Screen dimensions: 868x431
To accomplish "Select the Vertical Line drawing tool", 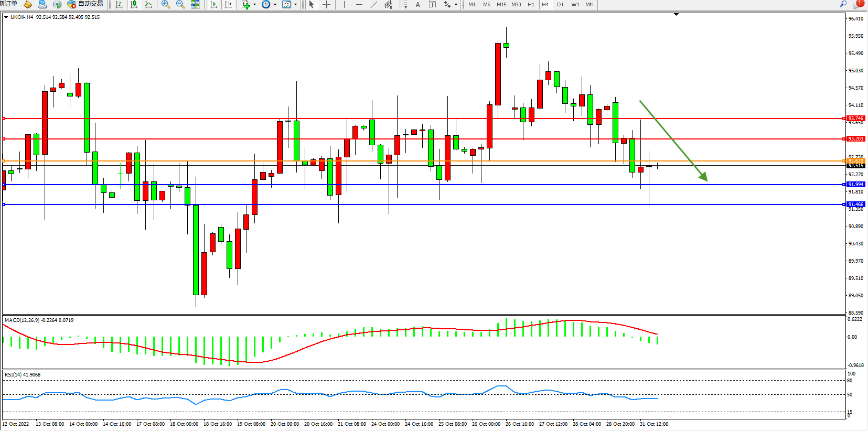I will tap(344, 4).
